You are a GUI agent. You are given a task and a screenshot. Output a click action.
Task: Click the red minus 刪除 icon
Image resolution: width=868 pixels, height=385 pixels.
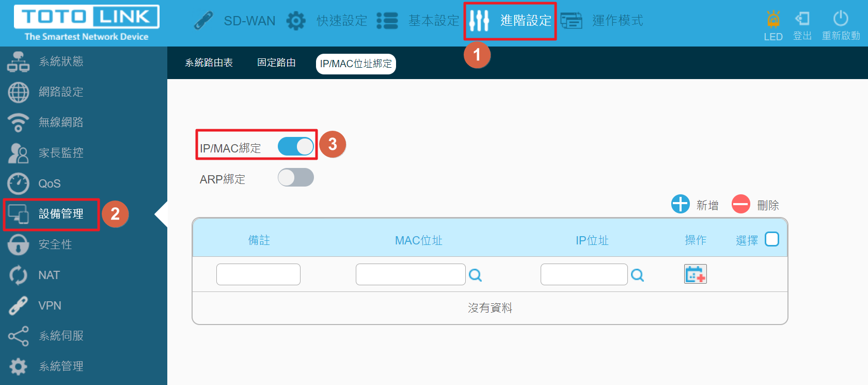(741, 204)
